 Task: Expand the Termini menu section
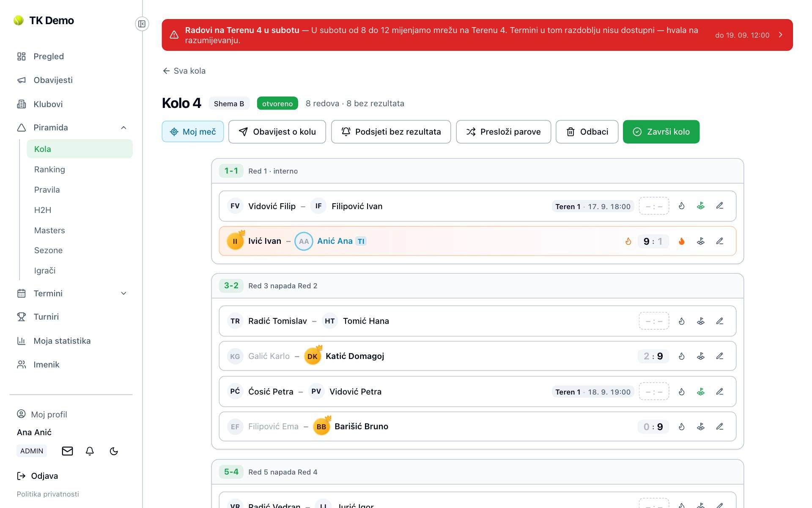point(123,293)
